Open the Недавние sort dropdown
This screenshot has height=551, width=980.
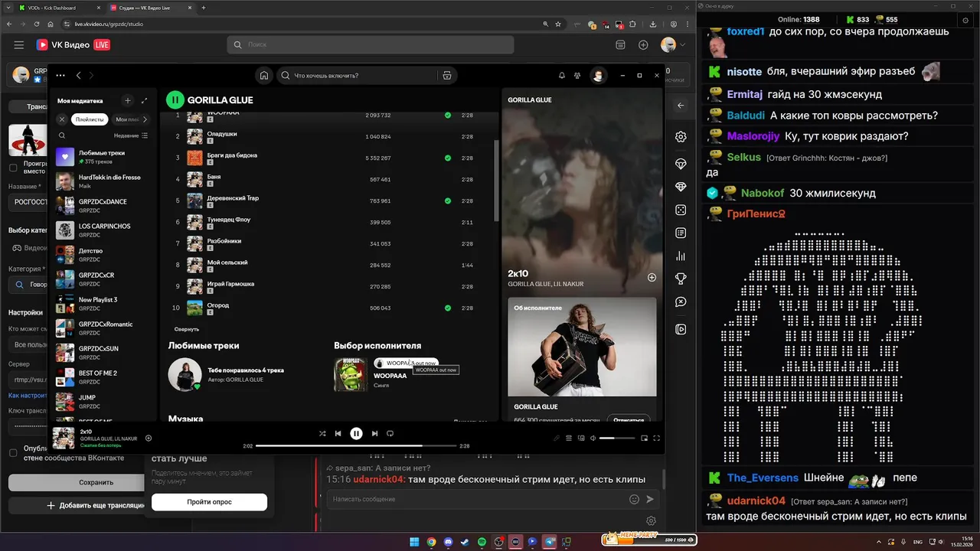tap(131, 135)
